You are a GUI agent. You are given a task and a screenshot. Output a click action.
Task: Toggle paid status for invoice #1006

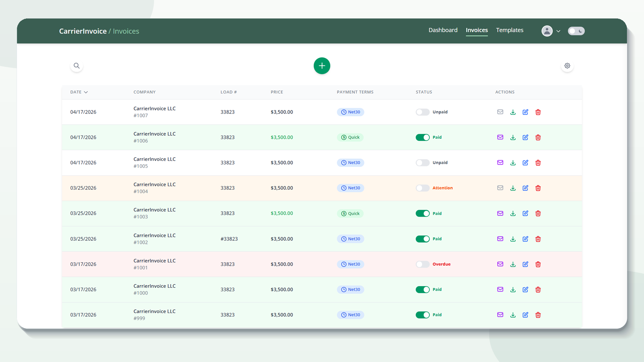coord(423,137)
